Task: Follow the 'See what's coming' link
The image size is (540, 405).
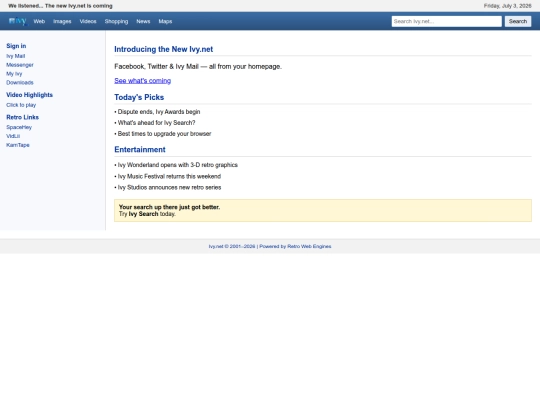Action: tap(143, 81)
